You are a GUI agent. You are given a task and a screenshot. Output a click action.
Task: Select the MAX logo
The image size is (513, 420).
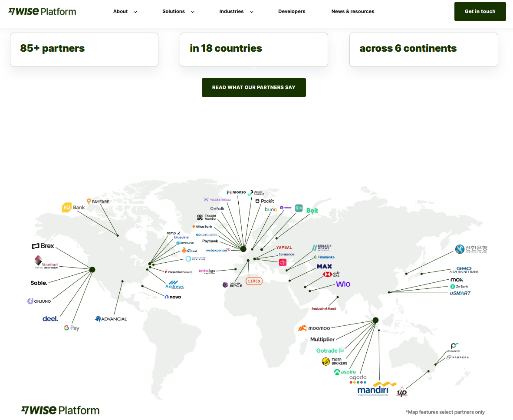tap(325, 267)
